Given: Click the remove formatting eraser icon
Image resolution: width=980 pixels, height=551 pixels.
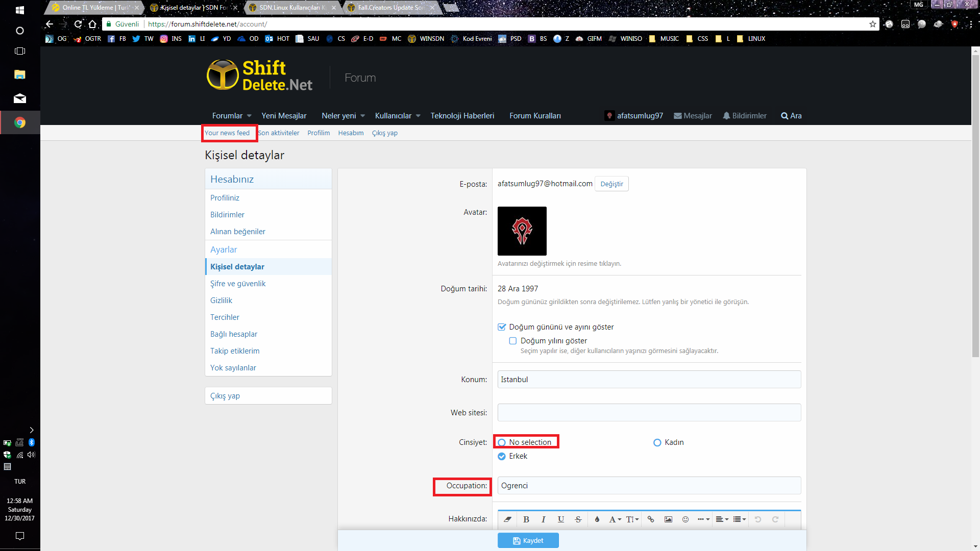Looking at the screenshot, I should coord(508,519).
